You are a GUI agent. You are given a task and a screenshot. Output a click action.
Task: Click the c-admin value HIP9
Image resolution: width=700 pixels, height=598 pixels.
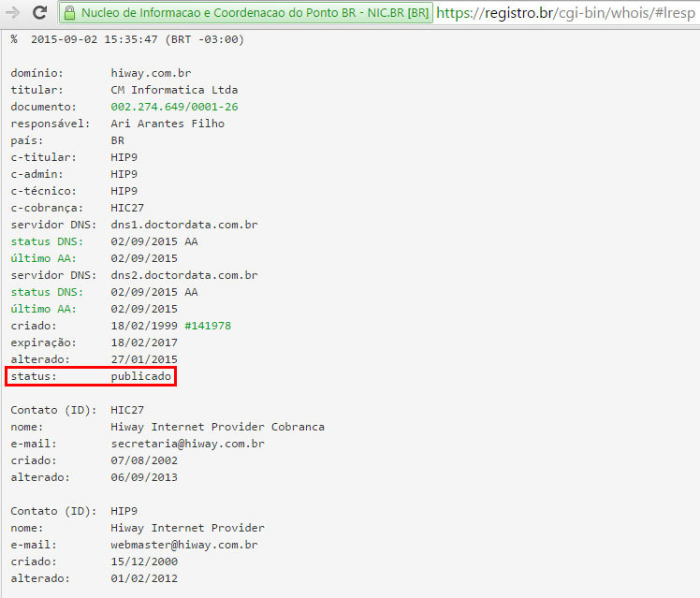click(x=124, y=174)
